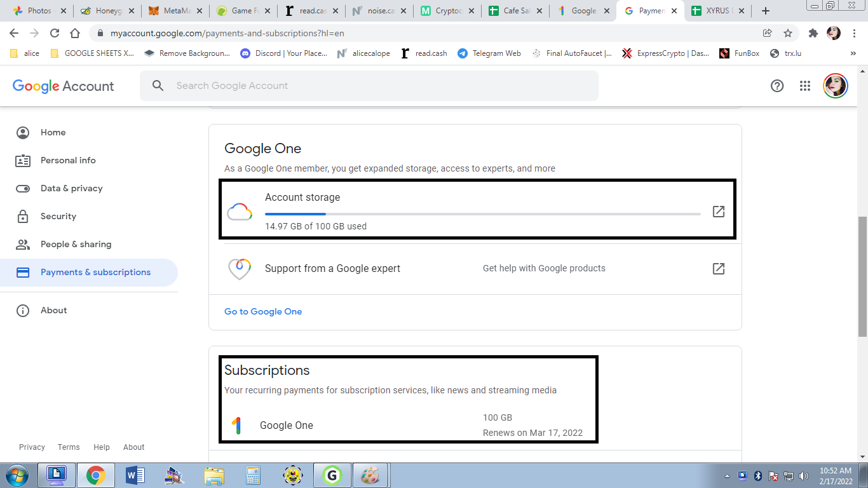Open the Chrome extensions puzzle menu
Screen dimensions: 868x488
813,33
